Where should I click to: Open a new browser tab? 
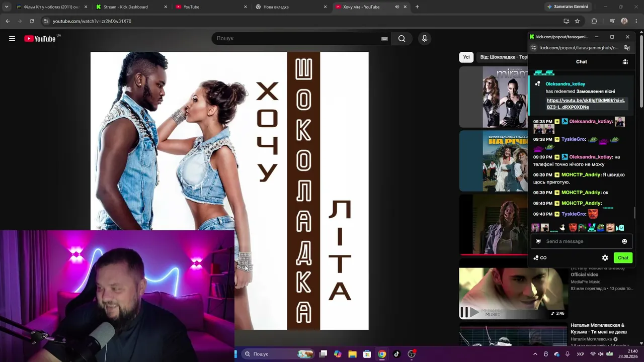tap(417, 7)
